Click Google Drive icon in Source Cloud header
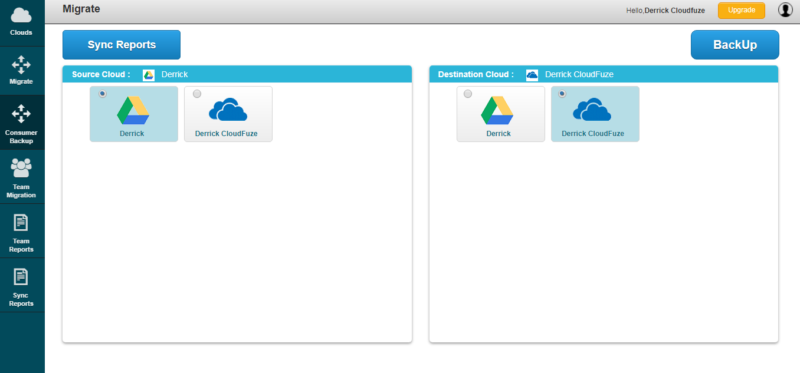The height and width of the screenshot is (373, 800). (x=148, y=74)
